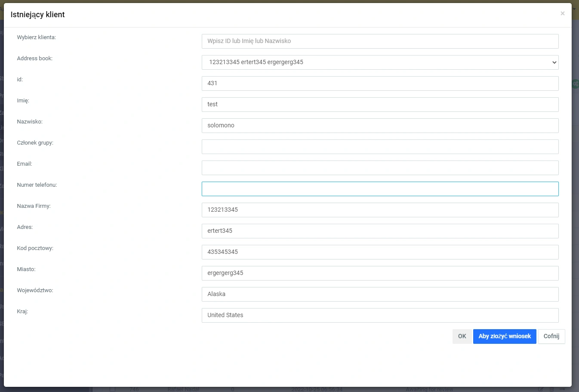579x392 pixels.
Task: Focus the id field showing 431
Action: pyautogui.click(x=380, y=83)
